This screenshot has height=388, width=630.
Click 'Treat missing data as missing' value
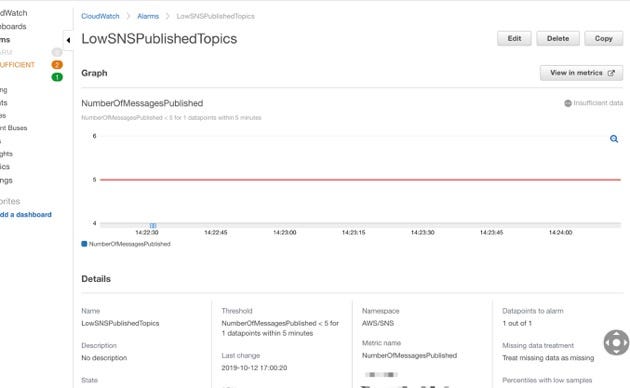click(x=548, y=358)
